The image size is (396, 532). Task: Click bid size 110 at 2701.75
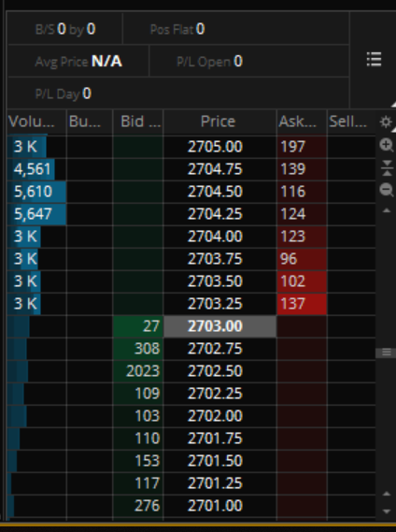(x=138, y=439)
